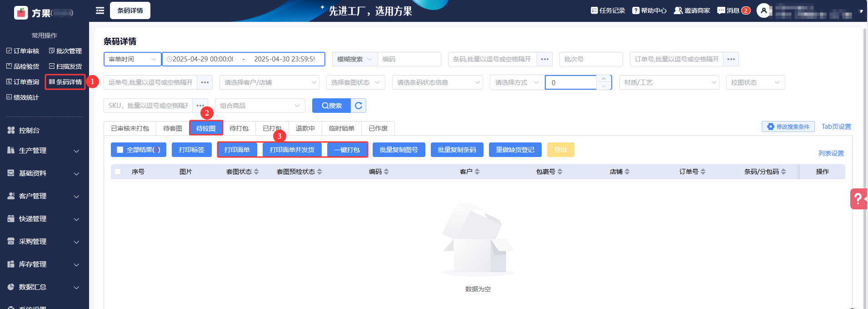The height and width of the screenshot is (309, 868).
Task: Open 订单审核 shortcut in sidebar
Action: tap(23, 51)
